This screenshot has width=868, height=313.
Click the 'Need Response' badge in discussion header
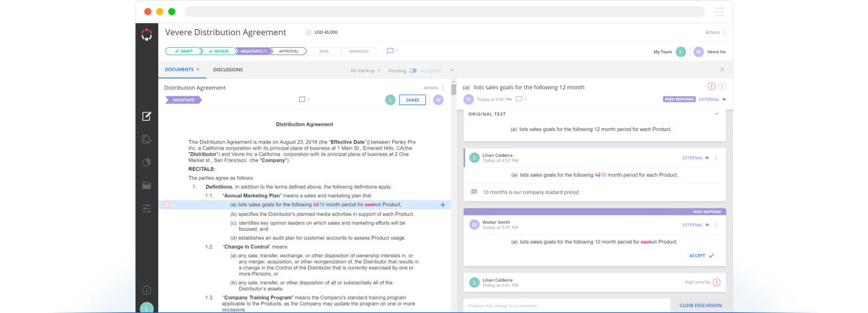tap(679, 99)
